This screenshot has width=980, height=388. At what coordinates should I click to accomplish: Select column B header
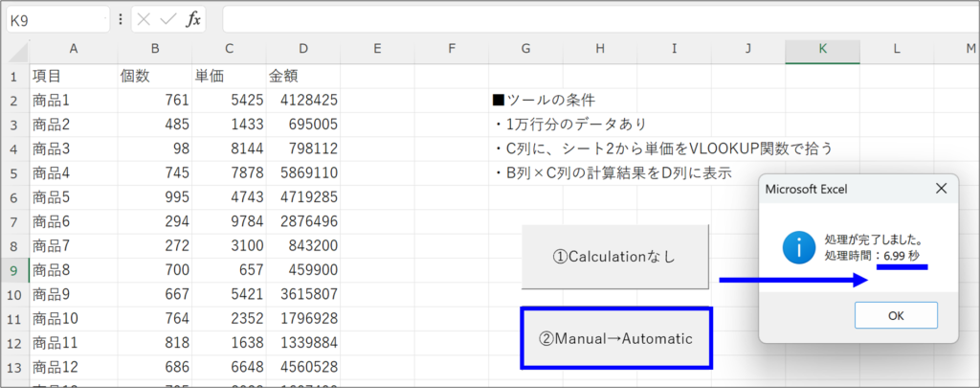[155, 49]
